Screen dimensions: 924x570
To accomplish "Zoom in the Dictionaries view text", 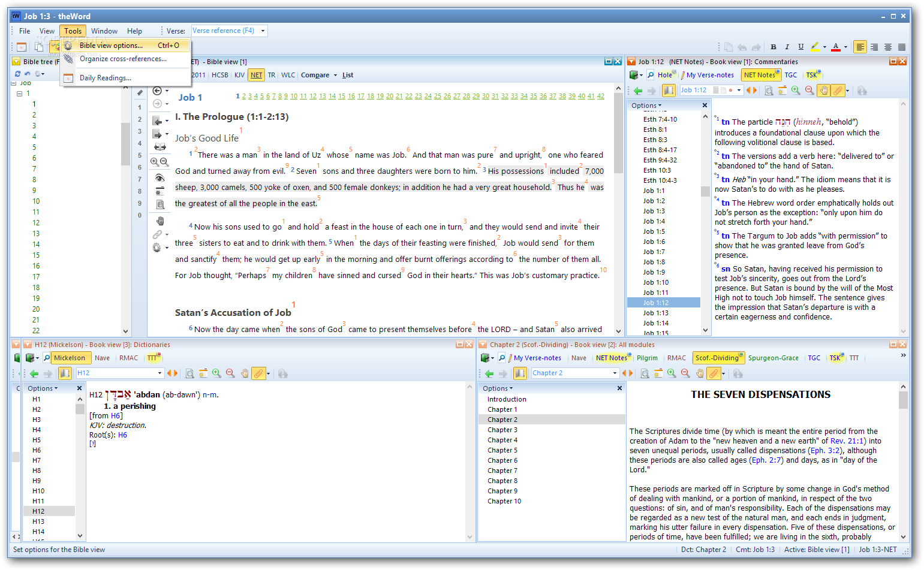I will click(x=216, y=373).
